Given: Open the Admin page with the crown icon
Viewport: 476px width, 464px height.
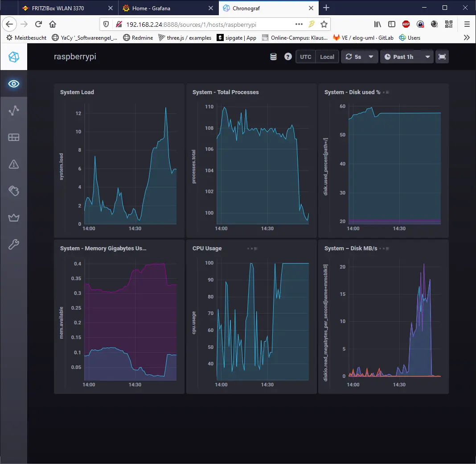Looking at the screenshot, I should [x=13, y=218].
